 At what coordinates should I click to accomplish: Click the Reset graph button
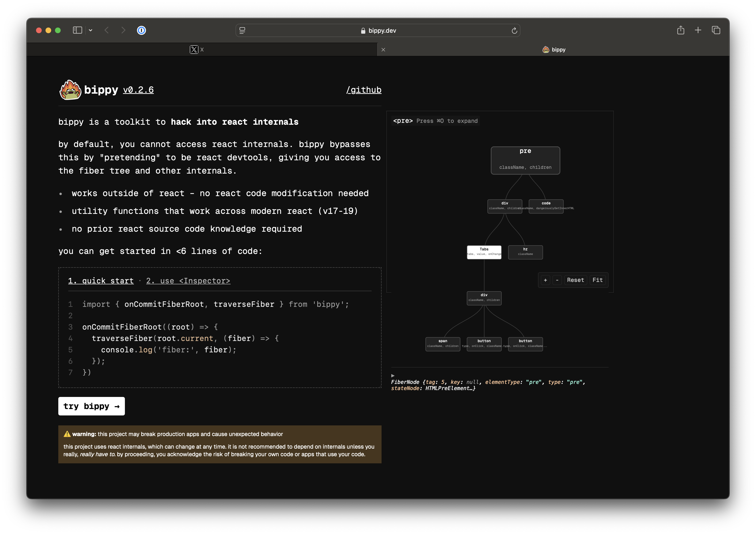click(x=575, y=280)
